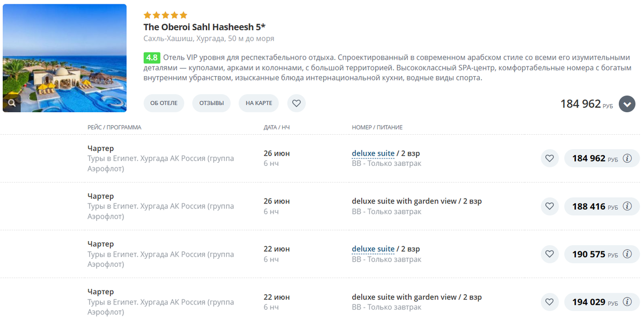Open deluxe suite room details for 26 июн
The height and width of the screenshot is (320, 644).
tap(373, 154)
